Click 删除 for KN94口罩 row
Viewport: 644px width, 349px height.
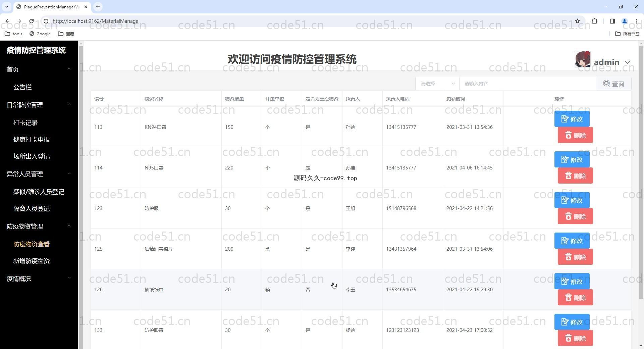point(575,135)
